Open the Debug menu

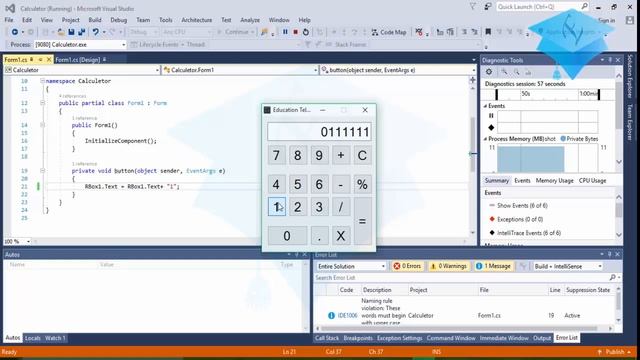click(118, 20)
